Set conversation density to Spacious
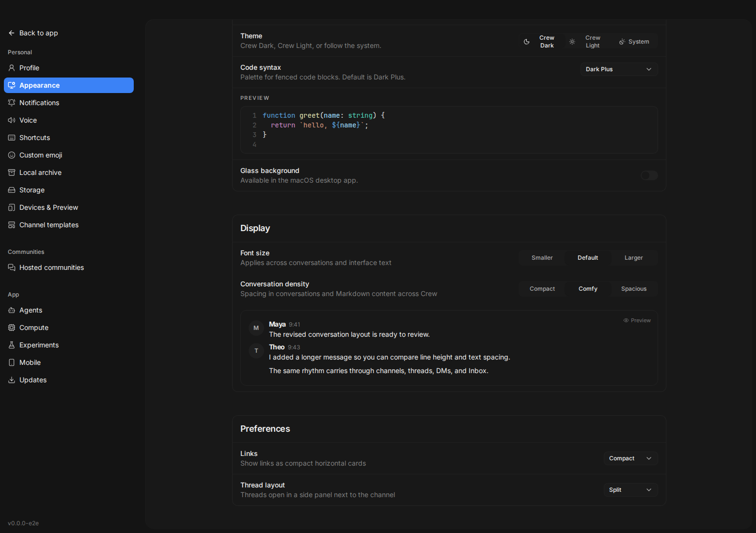Screen dimensions: 756x533 pos(633,289)
